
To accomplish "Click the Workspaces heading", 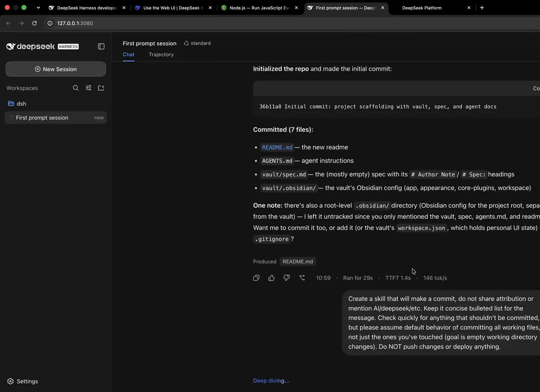I will pyautogui.click(x=22, y=88).
